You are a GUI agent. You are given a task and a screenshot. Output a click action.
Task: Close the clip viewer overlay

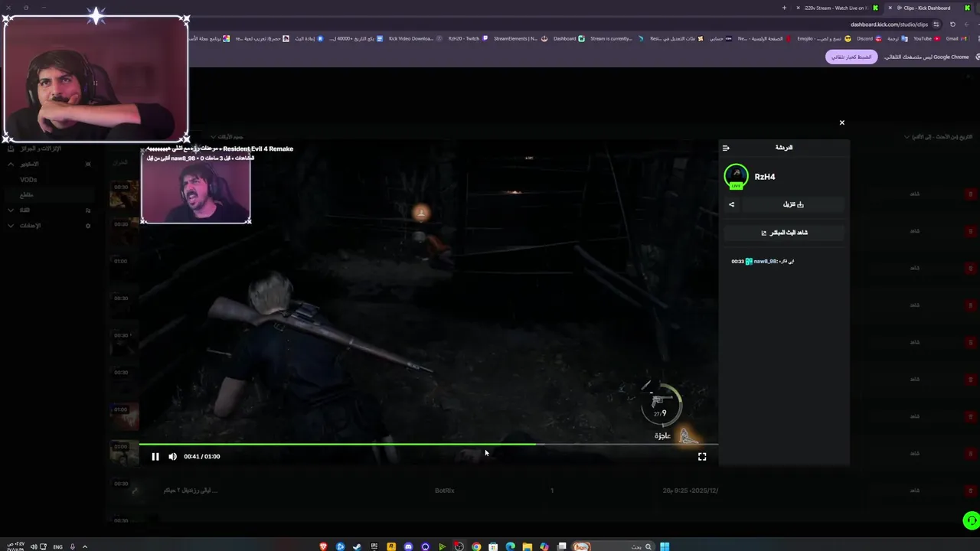click(841, 122)
